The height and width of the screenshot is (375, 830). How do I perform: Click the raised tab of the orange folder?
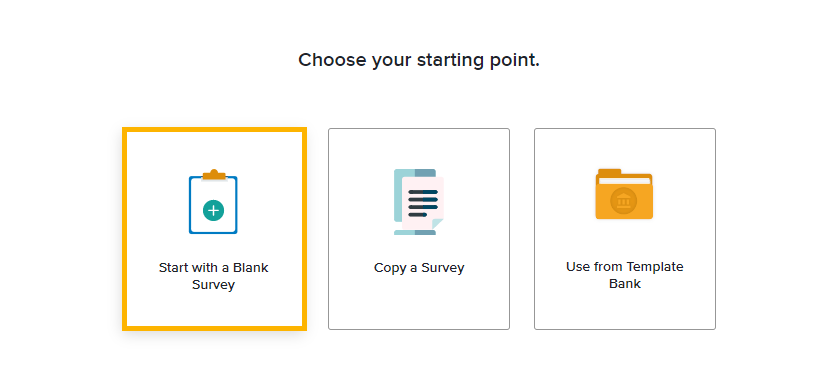point(609,173)
